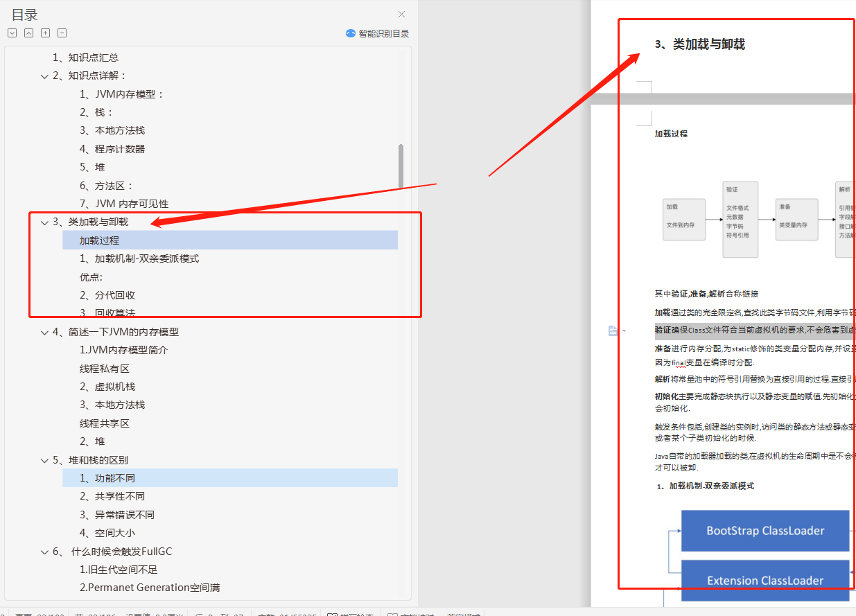This screenshot has height=616, width=856.
Task: Select 2、分代回收 in the outline
Action: tap(107, 295)
